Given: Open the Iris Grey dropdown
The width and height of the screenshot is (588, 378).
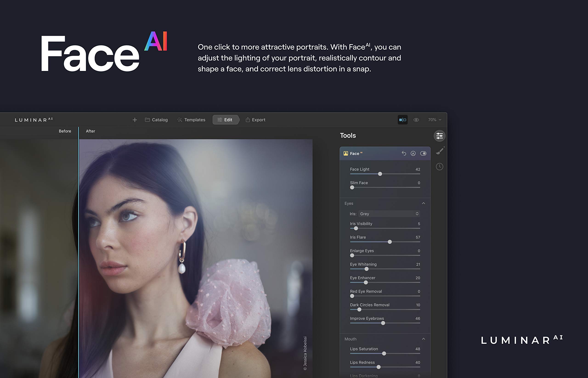Looking at the screenshot, I should click(x=389, y=214).
